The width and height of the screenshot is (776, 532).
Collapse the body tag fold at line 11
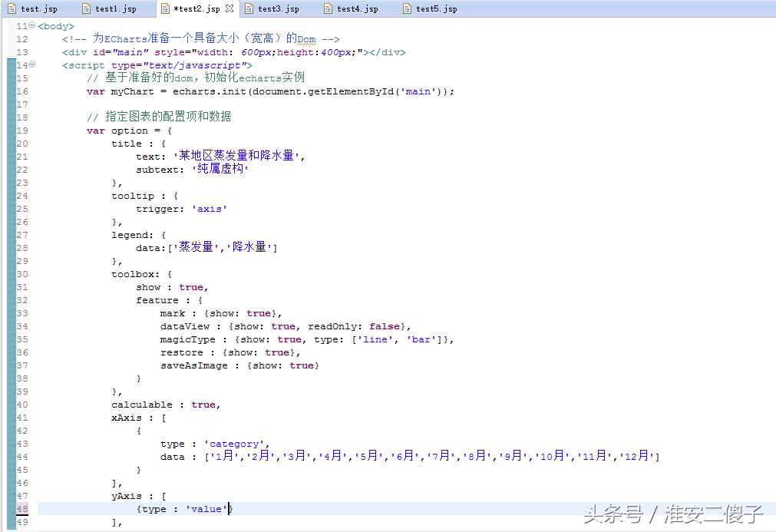pyautogui.click(x=32, y=25)
